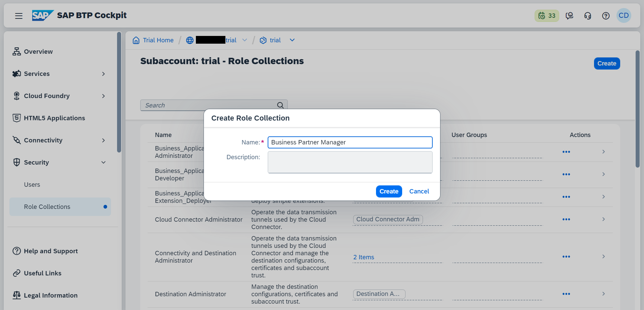
Task: Open actions menu for Cloud Connector Administrator
Action: pyautogui.click(x=566, y=219)
